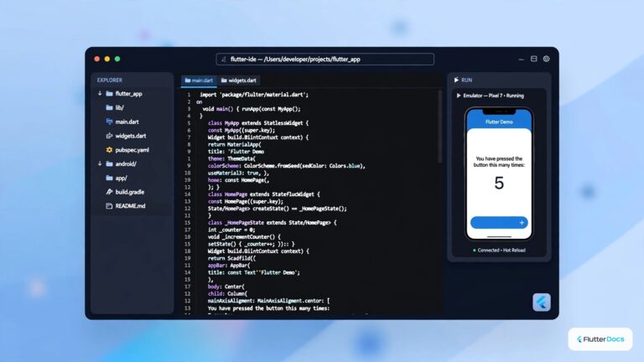644x362 pixels.
Task: Click the pubspec.yaml gear icon
Action: [109, 150]
